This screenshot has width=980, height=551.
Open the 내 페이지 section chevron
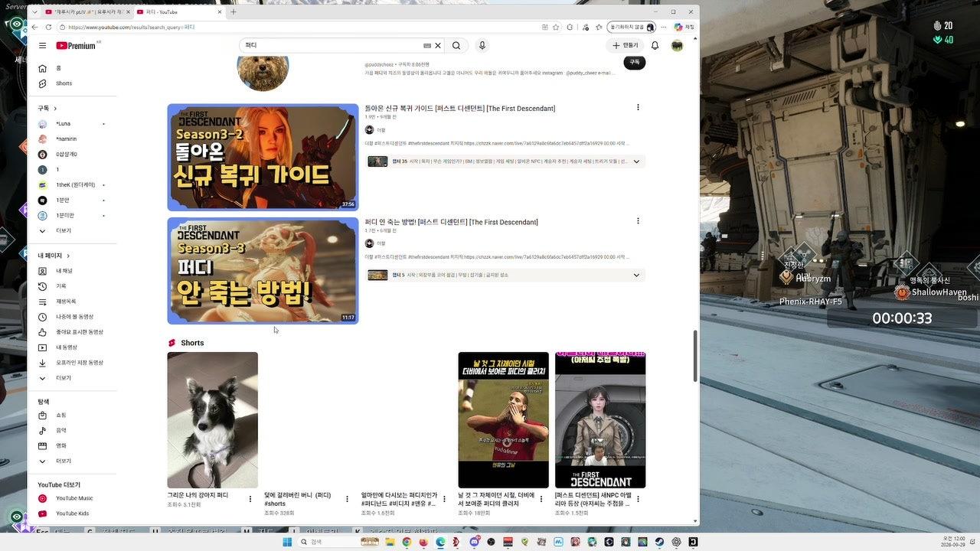pos(68,256)
